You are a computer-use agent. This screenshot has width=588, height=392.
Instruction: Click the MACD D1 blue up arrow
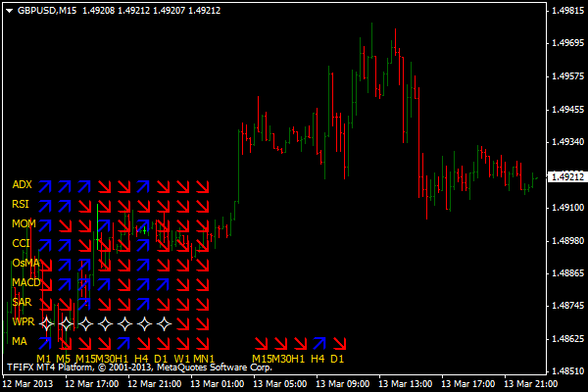(x=163, y=284)
